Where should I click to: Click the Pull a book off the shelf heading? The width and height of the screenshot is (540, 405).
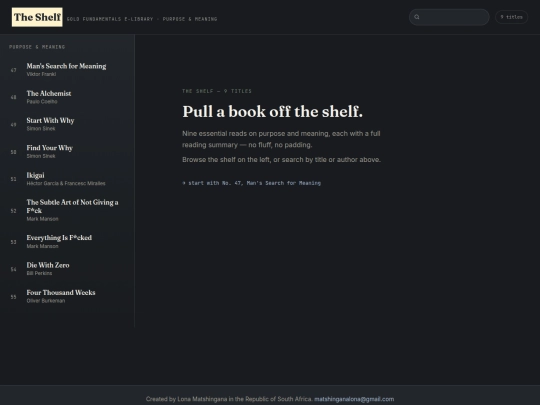[272, 112]
